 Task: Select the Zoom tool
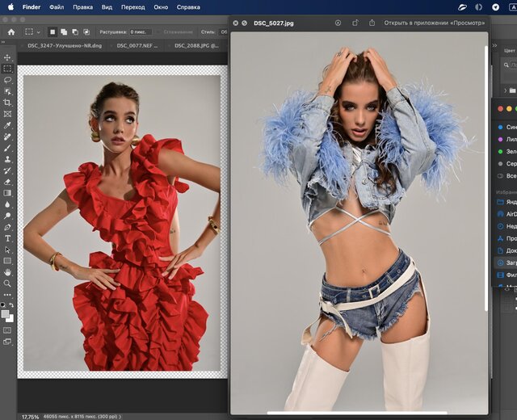tap(7, 283)
